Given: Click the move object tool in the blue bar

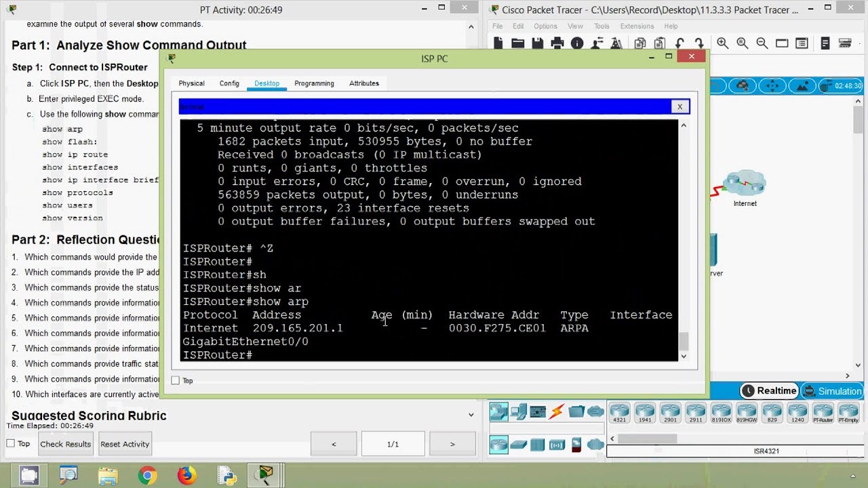Looking at the screenshot, I should pos(772,86).
